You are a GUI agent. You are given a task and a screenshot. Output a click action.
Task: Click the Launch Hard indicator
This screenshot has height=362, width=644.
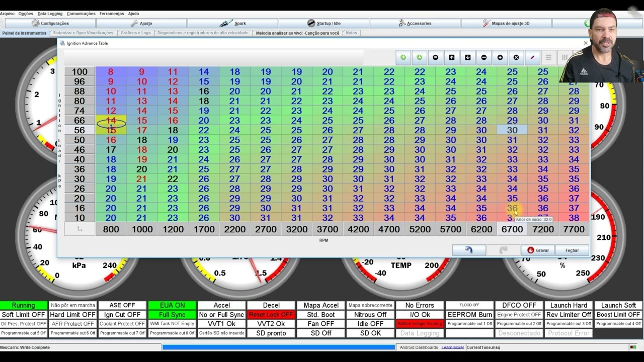tap(569, 305)
